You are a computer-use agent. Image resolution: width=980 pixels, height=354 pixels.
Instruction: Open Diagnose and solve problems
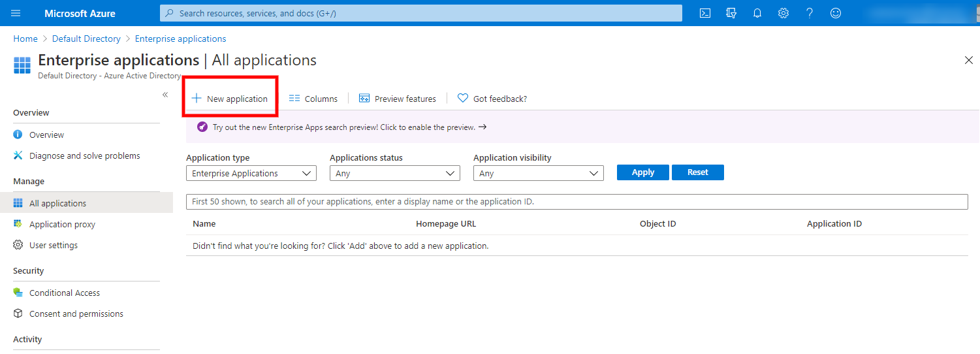point(86,155)
